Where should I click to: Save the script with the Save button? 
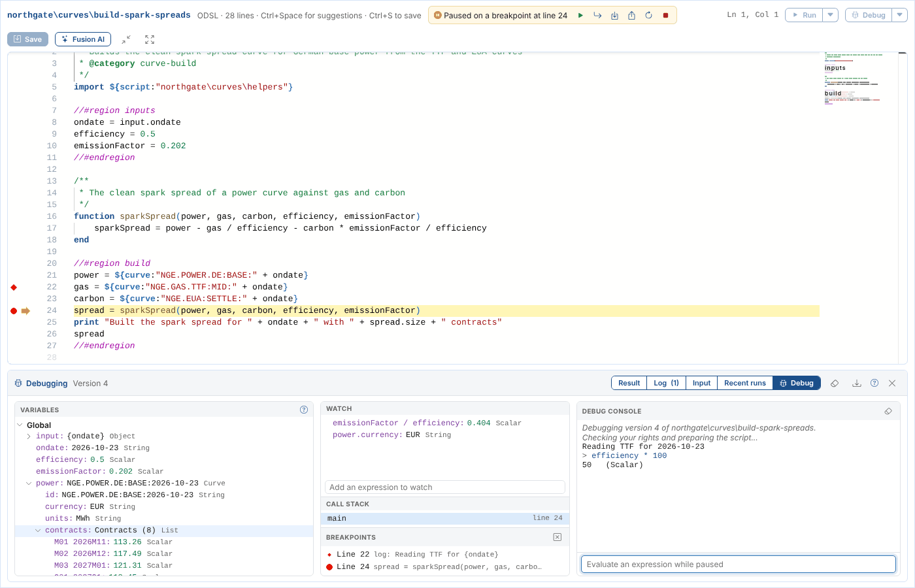tap(27, 39)
